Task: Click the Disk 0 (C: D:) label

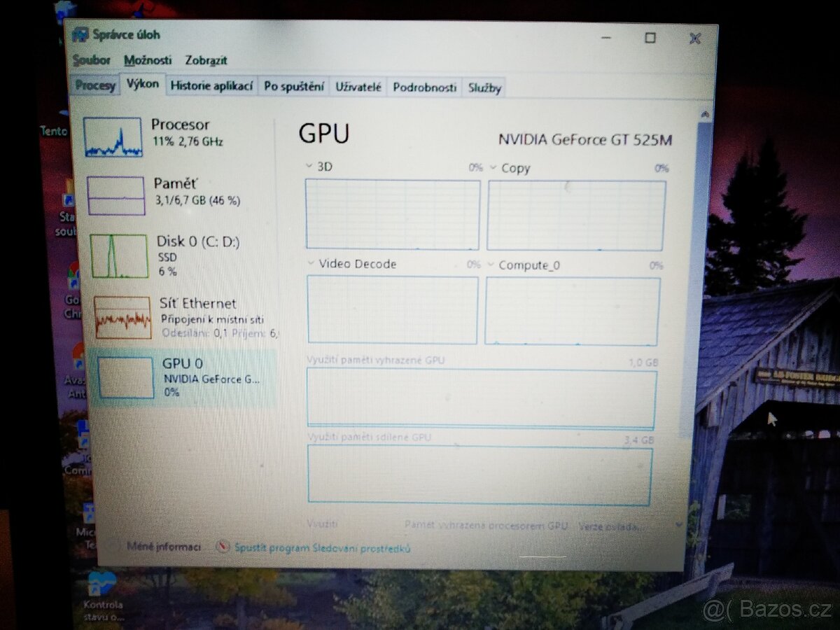Action: (198, 241)
